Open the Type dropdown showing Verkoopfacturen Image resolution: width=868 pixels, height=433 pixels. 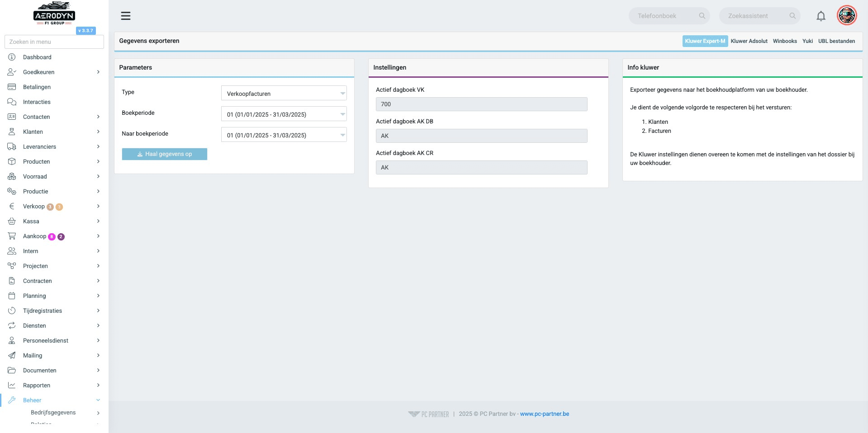click(x=284, y=93)
